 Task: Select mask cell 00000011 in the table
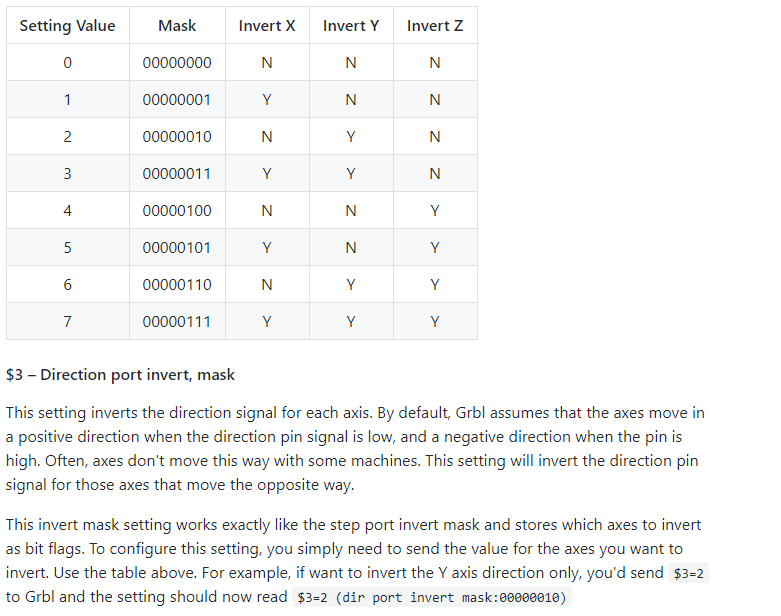pos(177,174)
